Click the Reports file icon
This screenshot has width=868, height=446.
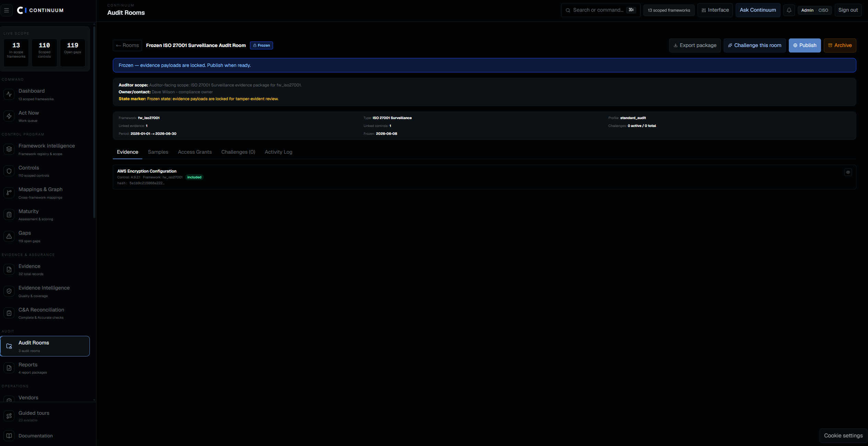[9, 368]
